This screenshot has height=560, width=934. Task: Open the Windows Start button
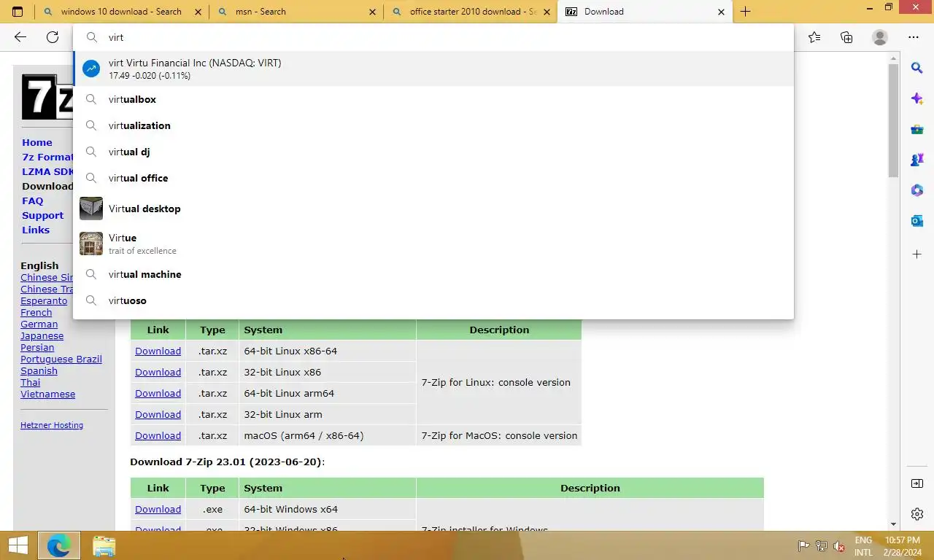tap(18, 545)
